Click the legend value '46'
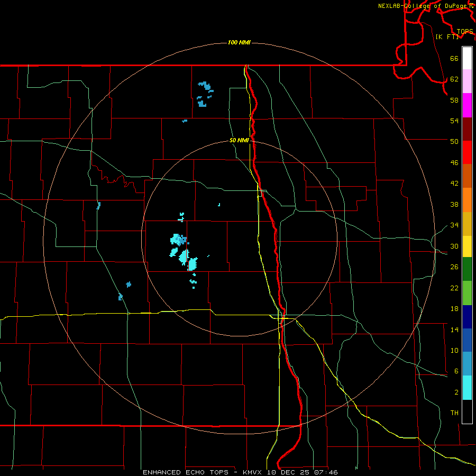The width and height of the screenshot is (476, 476). point(454,163)
